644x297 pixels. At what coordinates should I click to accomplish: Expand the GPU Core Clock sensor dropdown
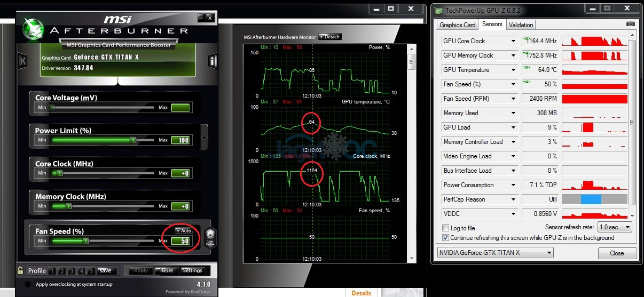click(513, 41)
